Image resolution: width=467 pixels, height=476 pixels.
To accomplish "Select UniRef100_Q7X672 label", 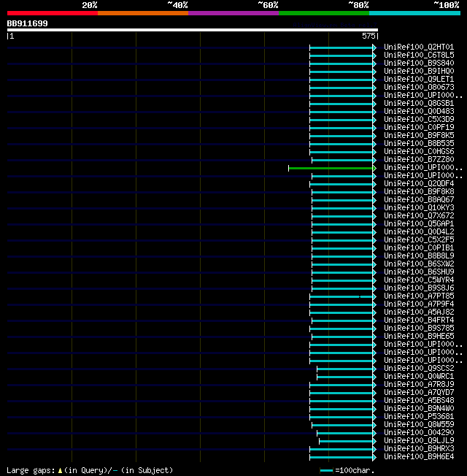I will (419, 215).
